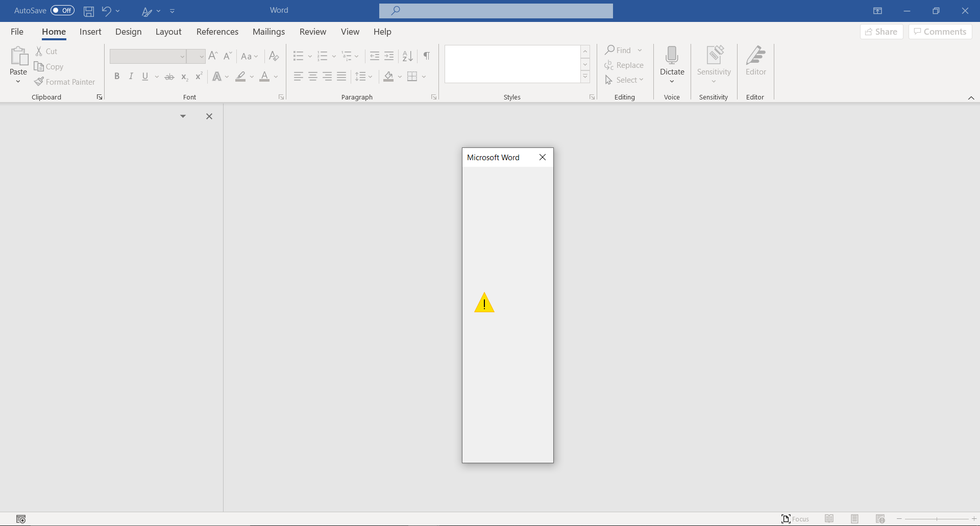Switch to the View tab
The height and width of the screenshot is (526, 980).
click(x=350, y=32)
